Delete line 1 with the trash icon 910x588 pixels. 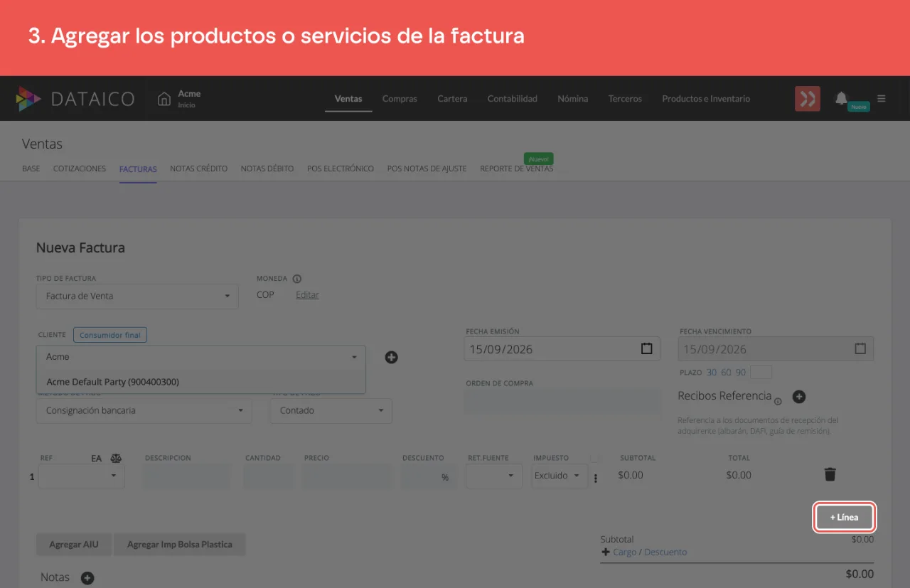coord(830,475)
